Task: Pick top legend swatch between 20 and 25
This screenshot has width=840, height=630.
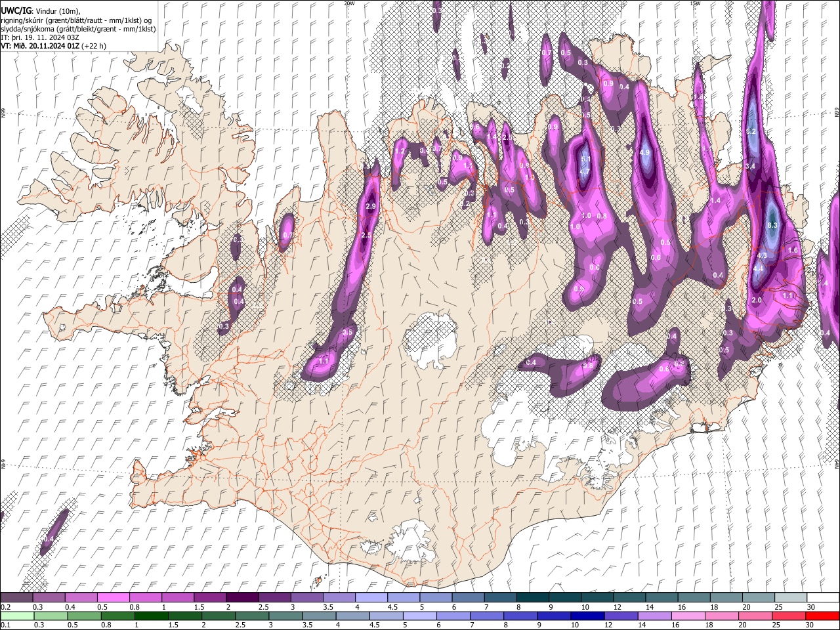Action: 757,598
